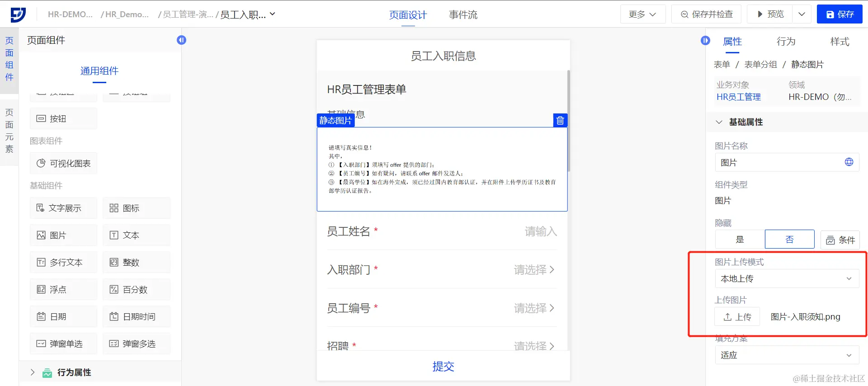
Task: Switch to 页面设计 tab
Action: [x=408, y=15]
